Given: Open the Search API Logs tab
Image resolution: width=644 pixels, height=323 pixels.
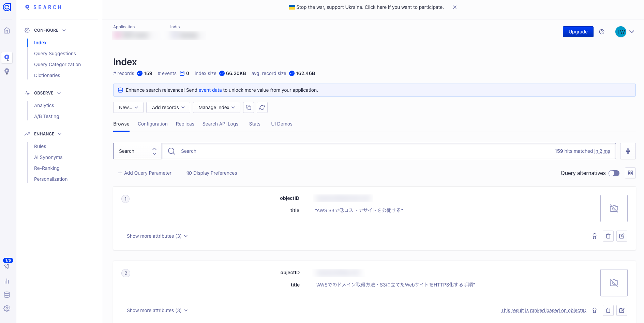Looking at the screenshot, I should click(220, 124).
